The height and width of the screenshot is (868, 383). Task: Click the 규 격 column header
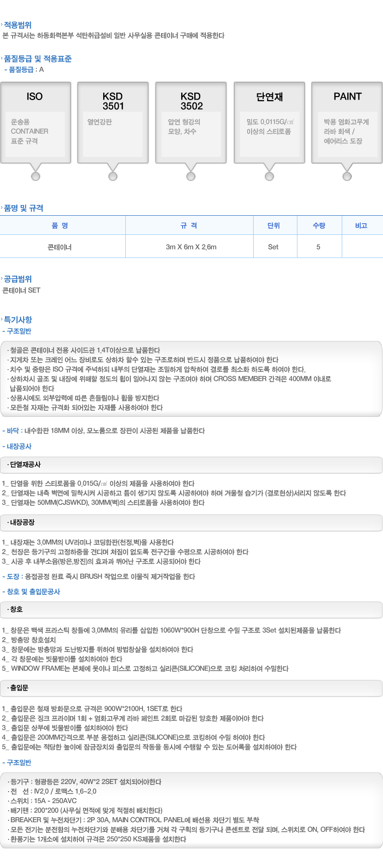click(x=189, y=226)
